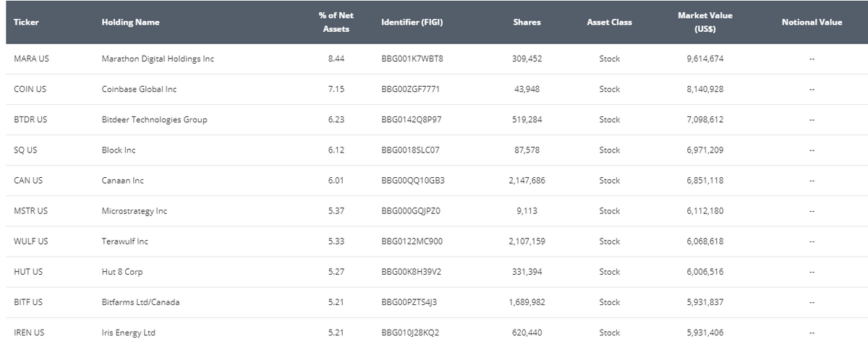868x347 pixels.
Task: Select market value 5,931,406
Action: 705,333
